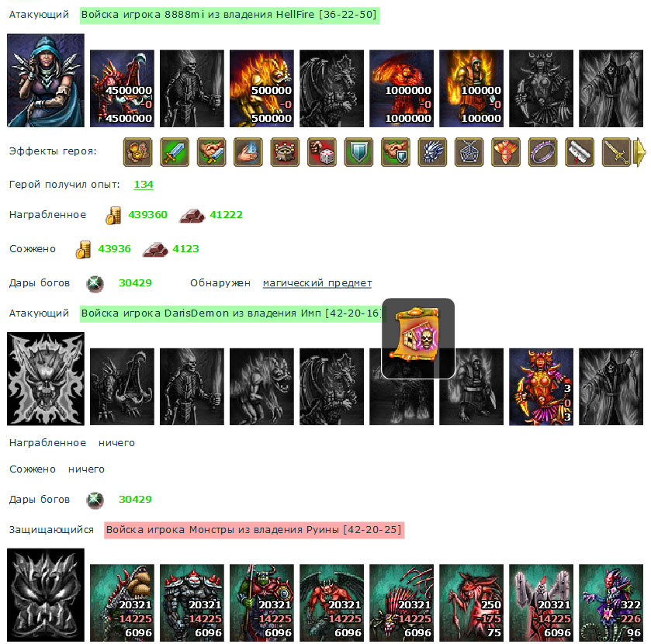Select the golden sword effect icon

point(617,152)
